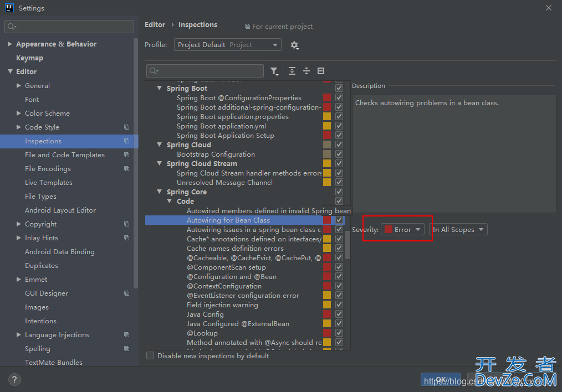Open the inspections filter funnel
The image size is (562, 392).
coord(274,71)
